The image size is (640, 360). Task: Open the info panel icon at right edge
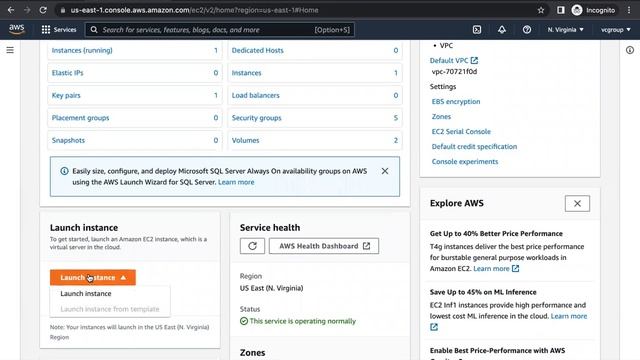[630, 50]
